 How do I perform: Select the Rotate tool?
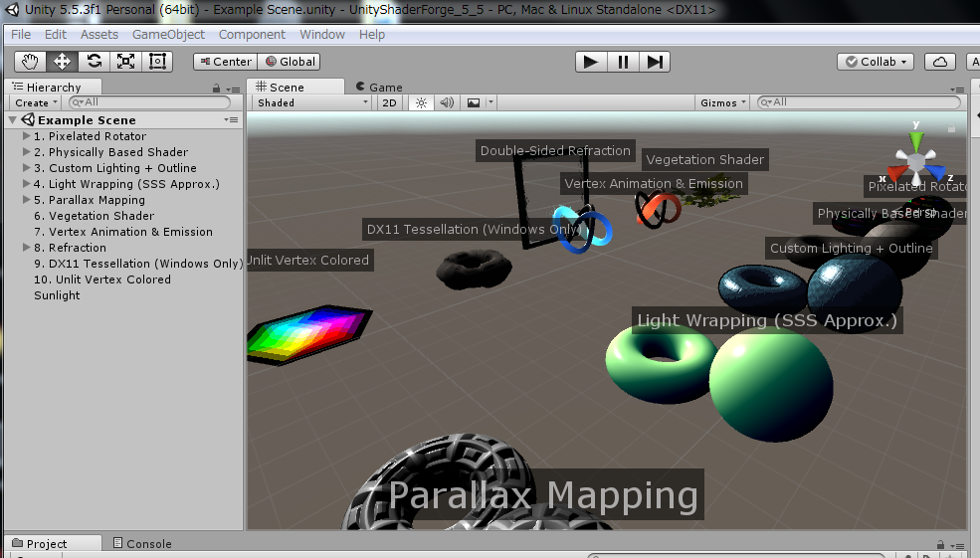tap(94, 62)
